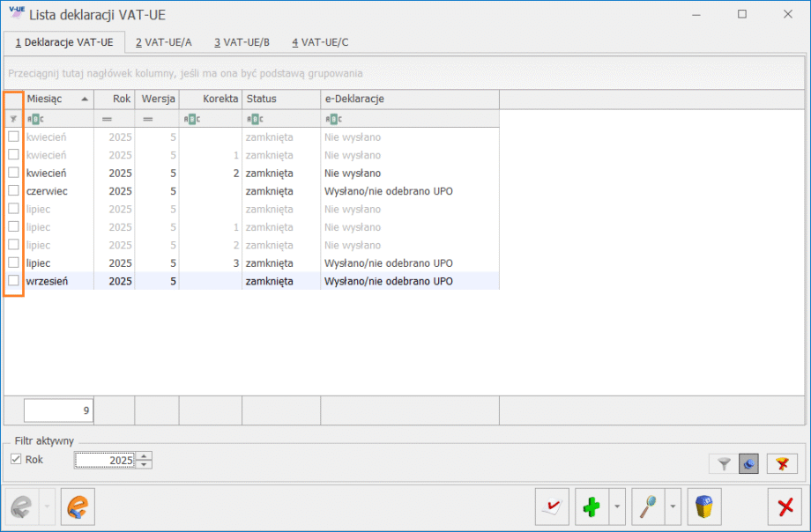The width and height of the screenshot is (811, 532).
Task: Click the orange e-Deklaracje receive UPO icon
Action: [x=78, y=507]
